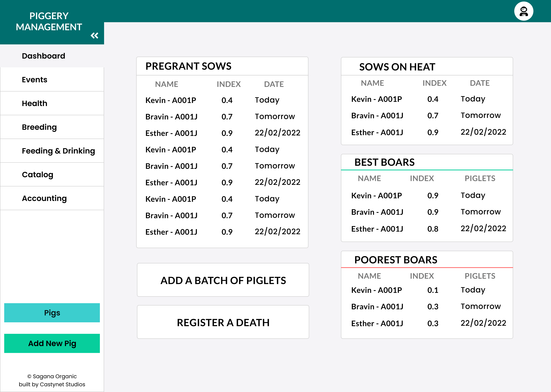The width and height of the screenshot is (551, 392).
Task: Click Add a Batch of Piglets
Action: 223,280
